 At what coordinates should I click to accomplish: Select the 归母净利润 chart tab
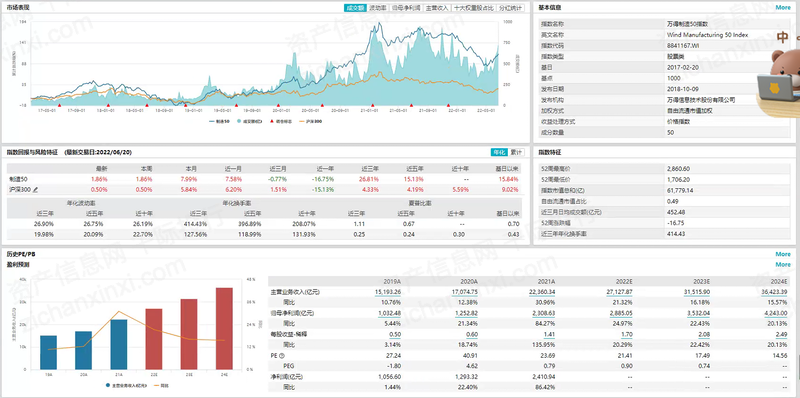click(x=406, y=8)
